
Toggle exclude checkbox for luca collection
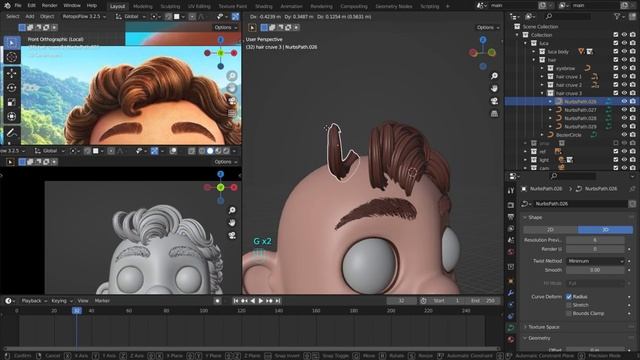(x=616, y=43)
